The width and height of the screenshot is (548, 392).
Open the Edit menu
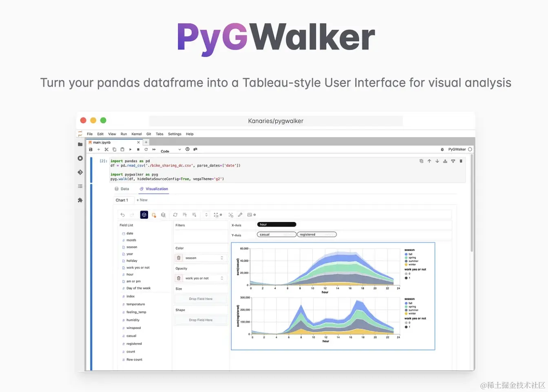pyautogui.click(x=100, y=134)
